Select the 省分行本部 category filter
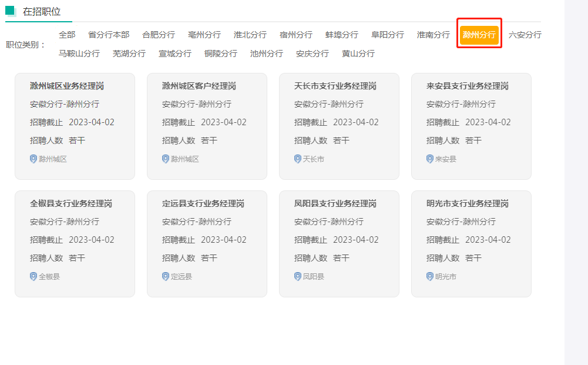 (x=109, y=35)
